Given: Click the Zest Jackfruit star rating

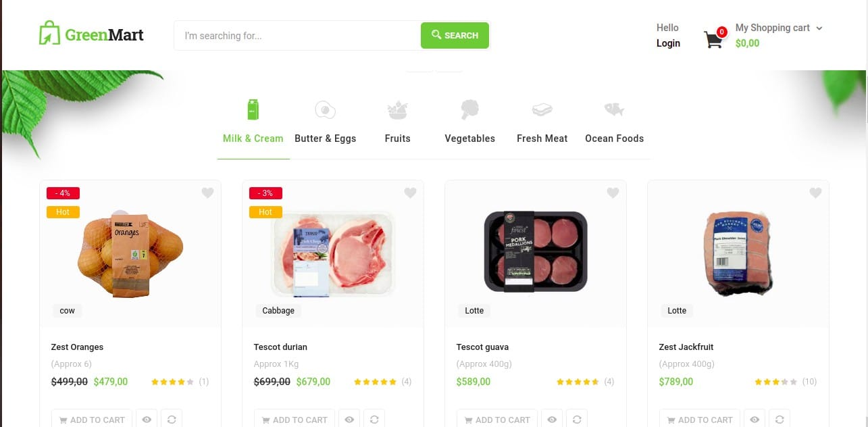Looking at the screenshot, I should click(775, 382).
